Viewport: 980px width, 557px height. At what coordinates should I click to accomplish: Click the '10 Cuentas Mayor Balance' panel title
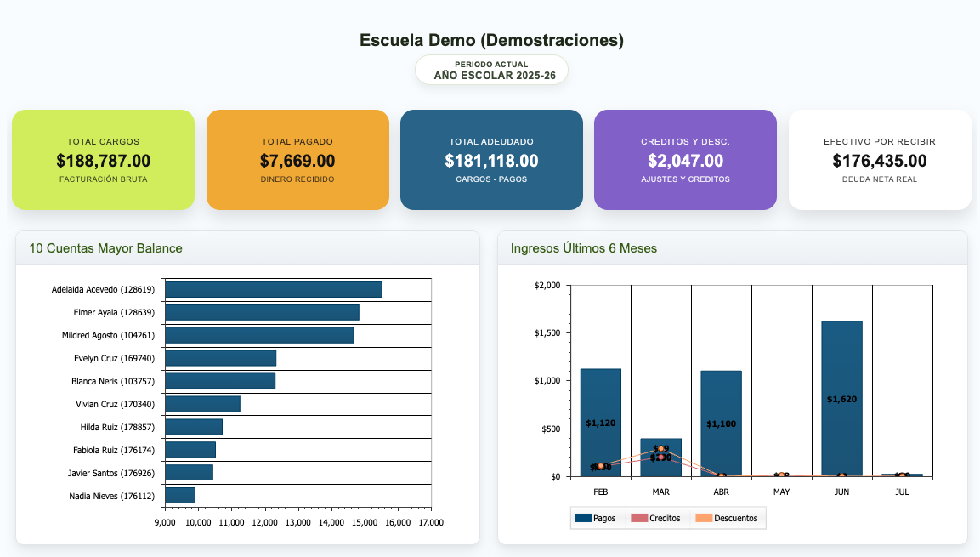(x=105, y=248)
